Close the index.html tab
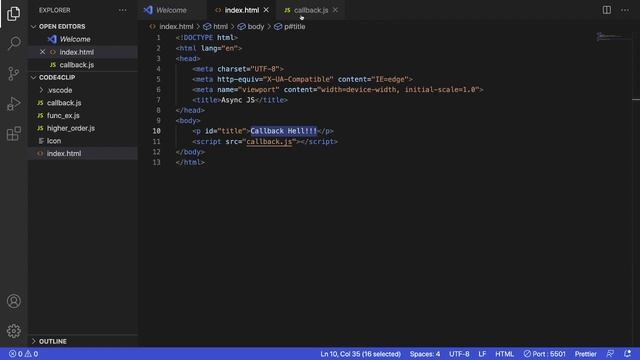The image size is (640, 360). click(x=266, y=10)
